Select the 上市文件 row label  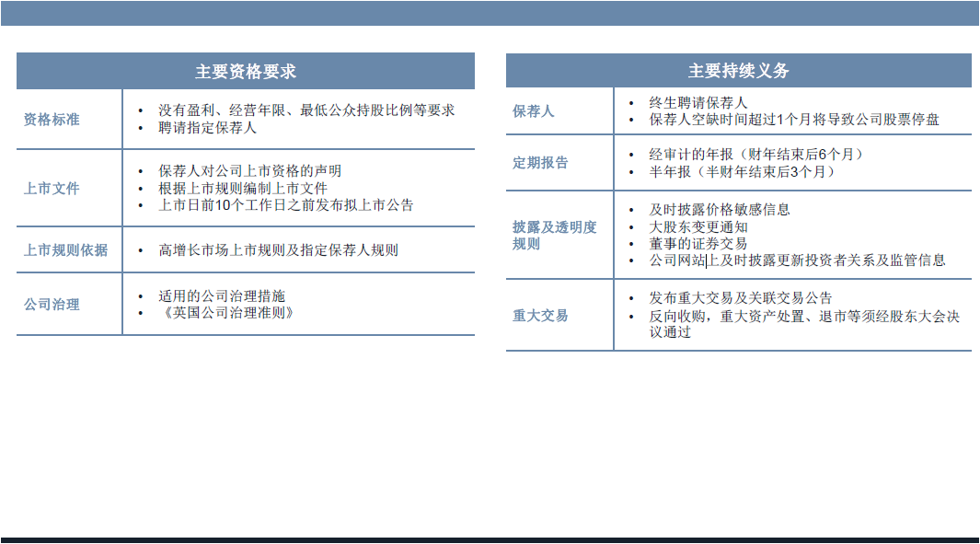click(52, 188)
